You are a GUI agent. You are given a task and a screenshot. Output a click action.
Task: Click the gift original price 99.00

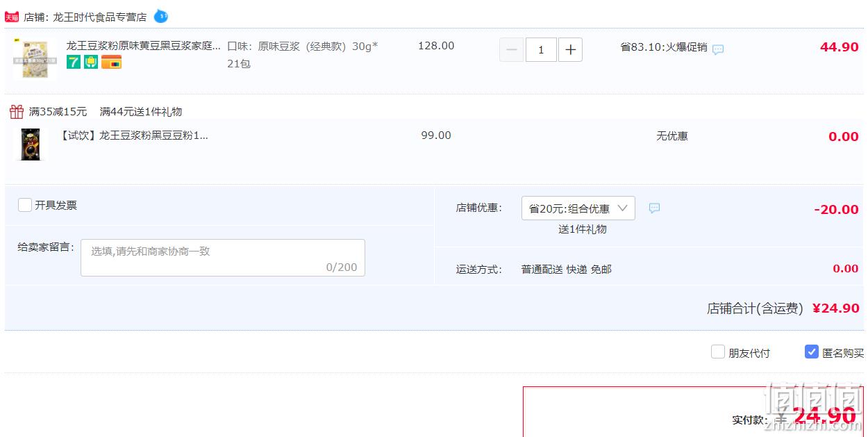[x=436, y=135]
